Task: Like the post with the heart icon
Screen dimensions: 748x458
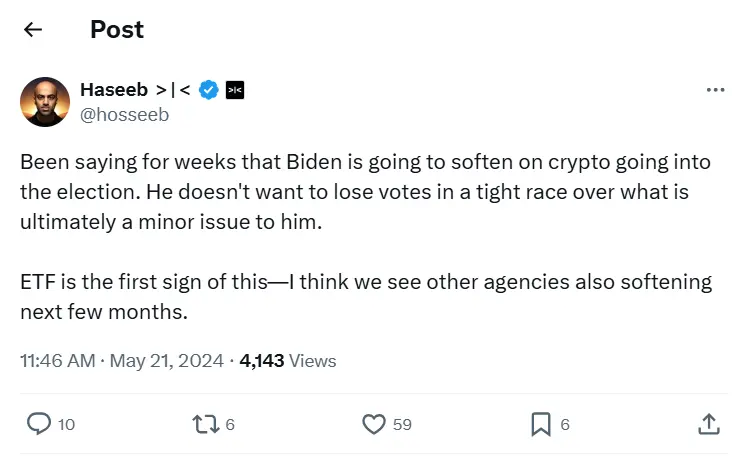Action: pos(373,424)
